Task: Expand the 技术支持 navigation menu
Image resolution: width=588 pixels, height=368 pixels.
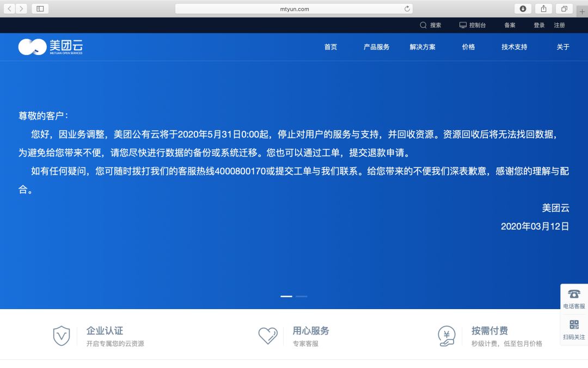Action: pos(514,47)
